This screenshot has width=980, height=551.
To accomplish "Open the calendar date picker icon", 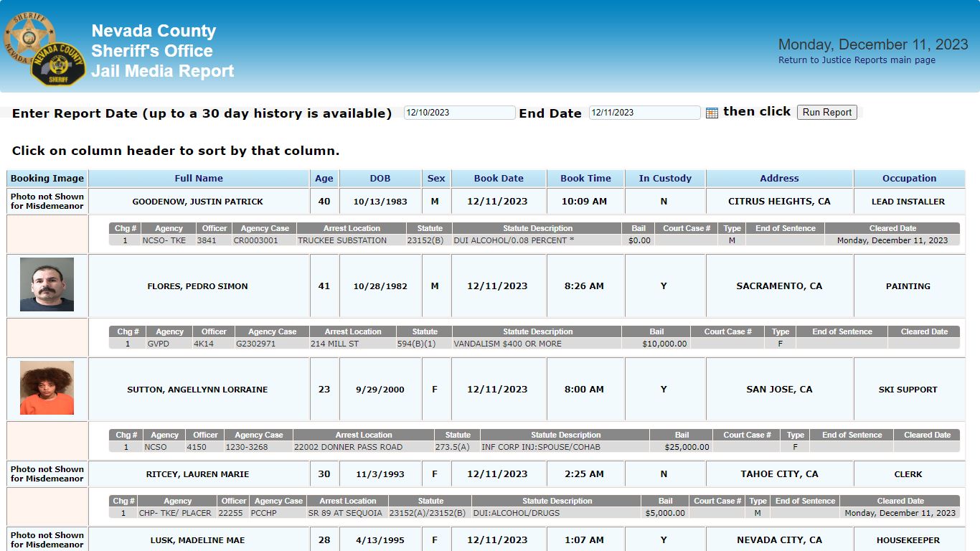I will pyautogui.click(x=712, y=113).
